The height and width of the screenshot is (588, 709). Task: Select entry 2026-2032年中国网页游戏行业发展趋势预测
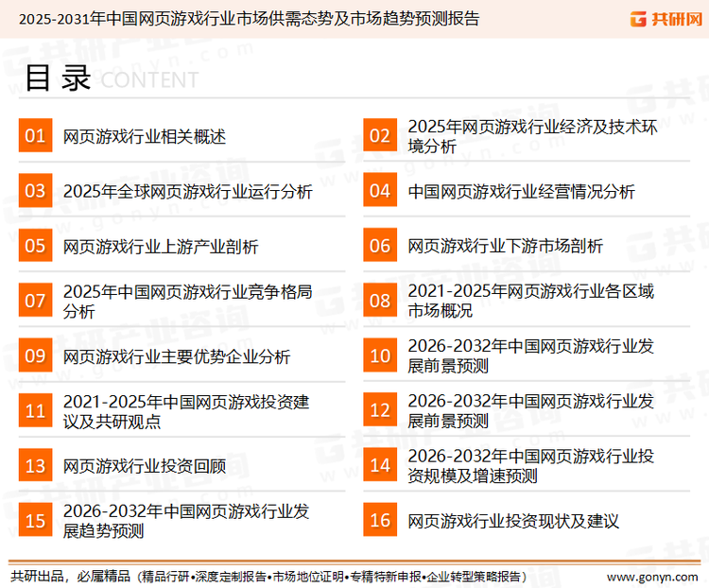click(186, 521)
